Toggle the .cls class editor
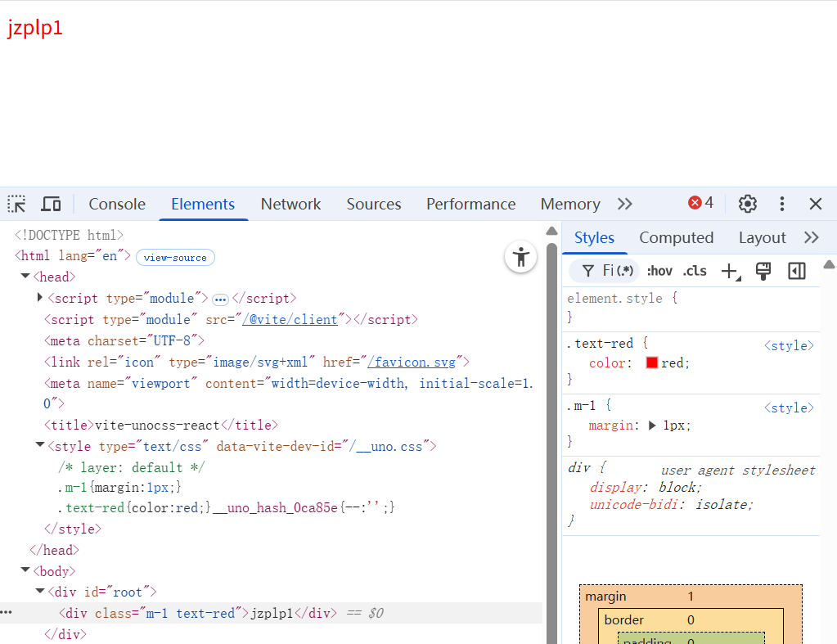Screen dimensions: 837x644 click(695, 272)
